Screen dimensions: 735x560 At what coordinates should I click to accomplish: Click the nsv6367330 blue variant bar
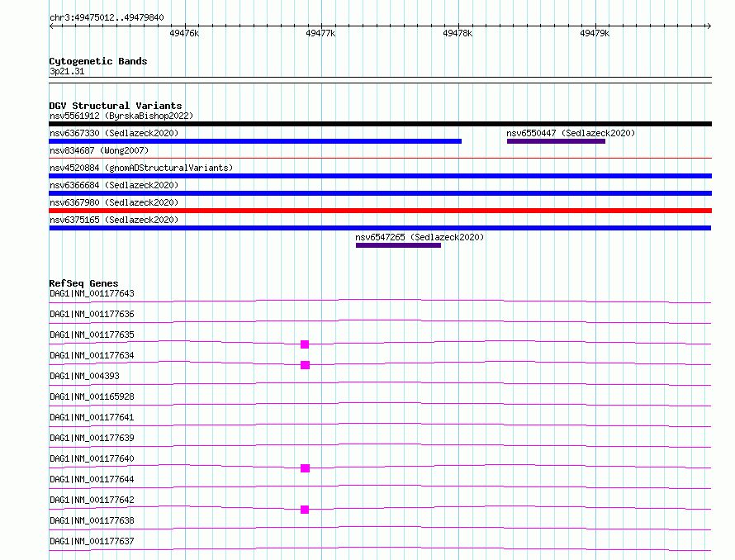click(x=255, y=141)
